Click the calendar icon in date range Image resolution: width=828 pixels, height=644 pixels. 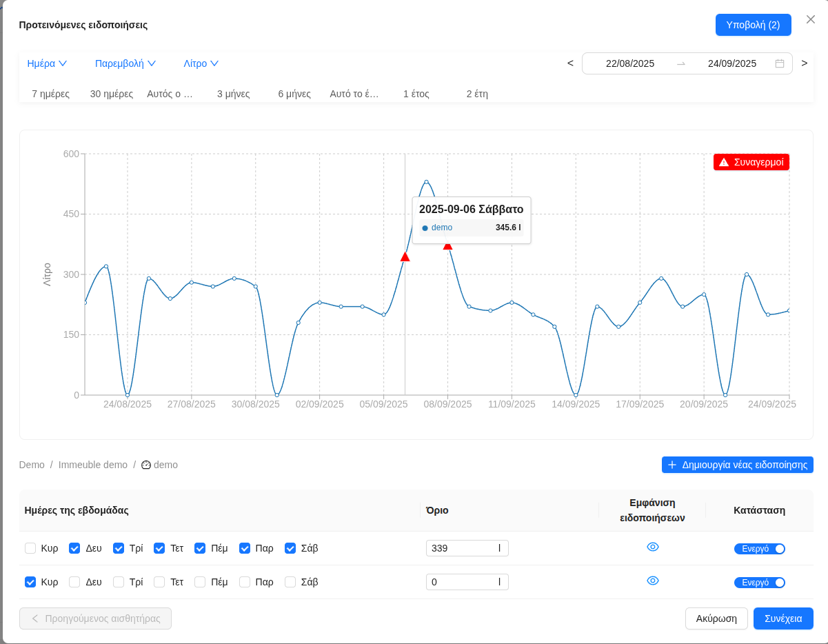tap(780, 63)
